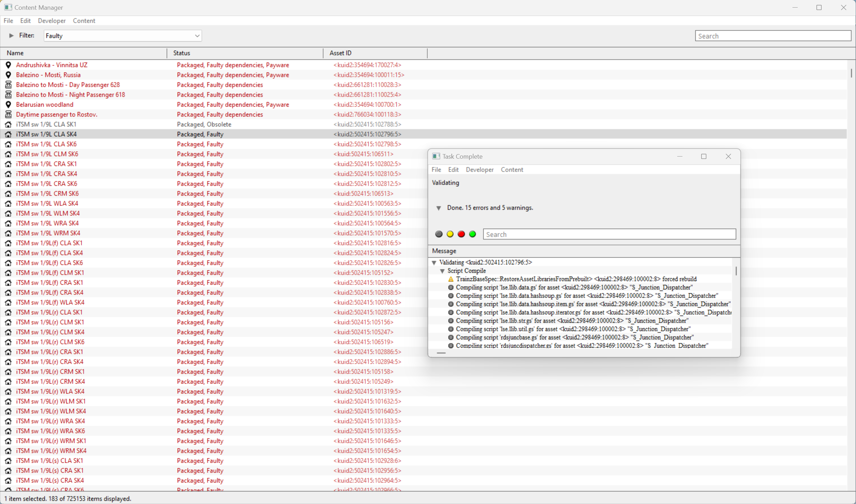This screenshot has width=856, height=504.
Task: Click the Asset ID column header
Action: click(340, 53)
